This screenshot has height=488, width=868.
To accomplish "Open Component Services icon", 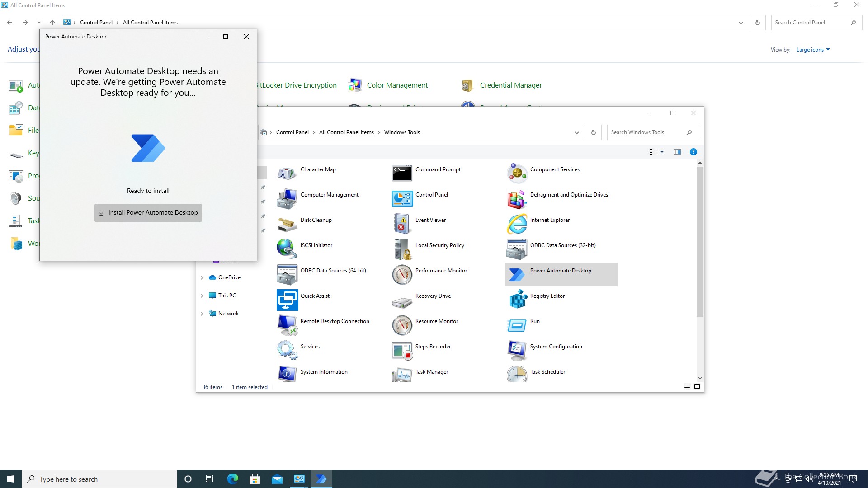I will 517,173.
